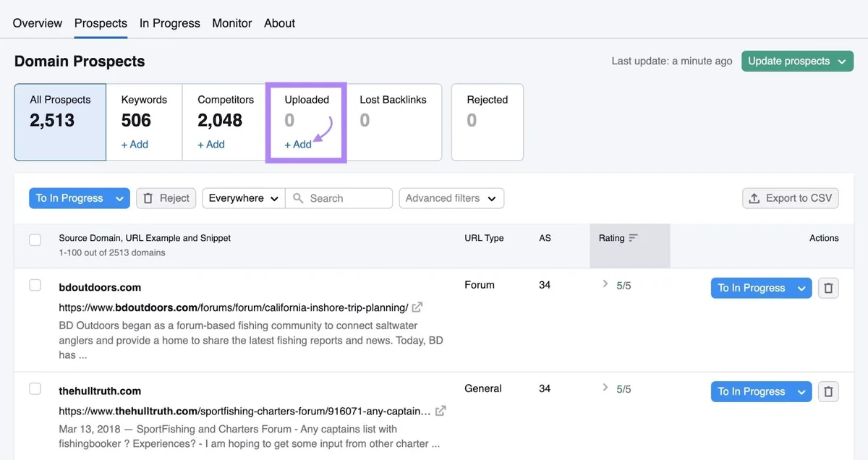This screenshot has height=460, width=868.
Task: Select the Lost Backlinks card
Action: click(x=393, y=122)
